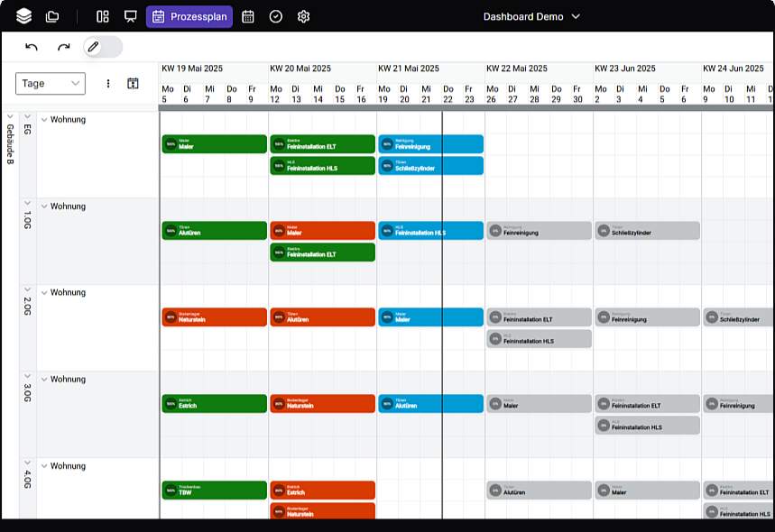Screen dimensions: 775x532
Task: Collapse the Gebäude B group
Action: (x=10, y=116)
